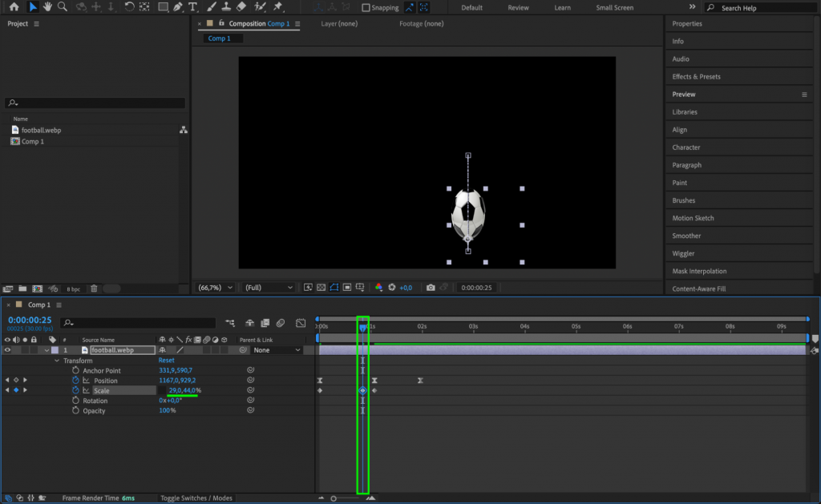Image resolution: width=821 pixels, height=504 pixels.
Task: Select the Type tool
Action: 192,7
